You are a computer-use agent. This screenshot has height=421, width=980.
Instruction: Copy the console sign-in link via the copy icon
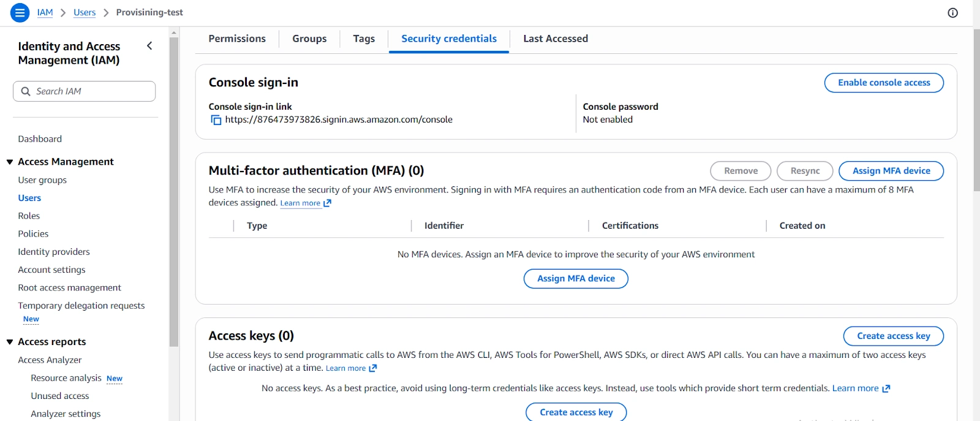click(216, 120)
